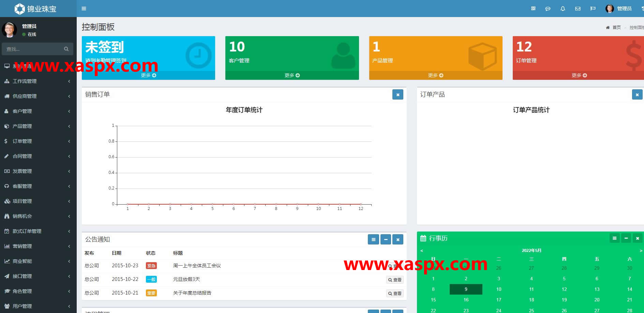Screen dimensions: 644x313
Task: Click the 角色管理 graduation cap icon
Action: coord(7,291)
